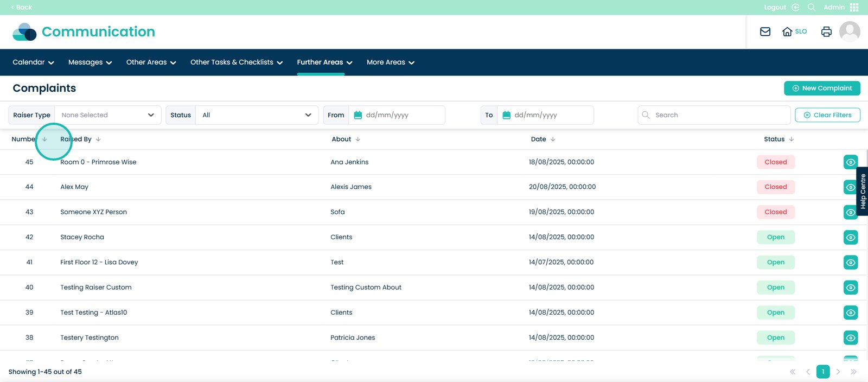Click the search magnifier in top bar
The image size is (868, 382).
pyautogui.click(x=812, y=7)
